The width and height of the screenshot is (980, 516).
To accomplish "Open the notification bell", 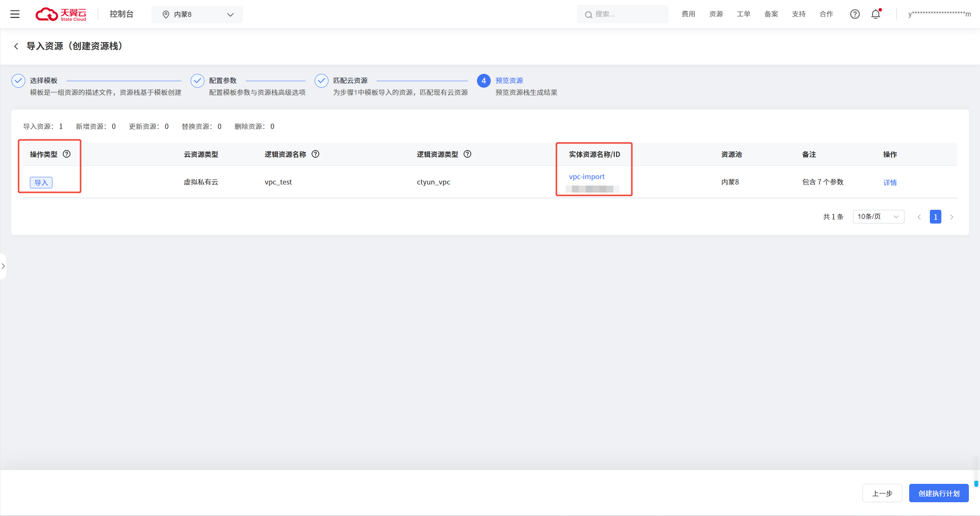I will click(x=875, y=14).
